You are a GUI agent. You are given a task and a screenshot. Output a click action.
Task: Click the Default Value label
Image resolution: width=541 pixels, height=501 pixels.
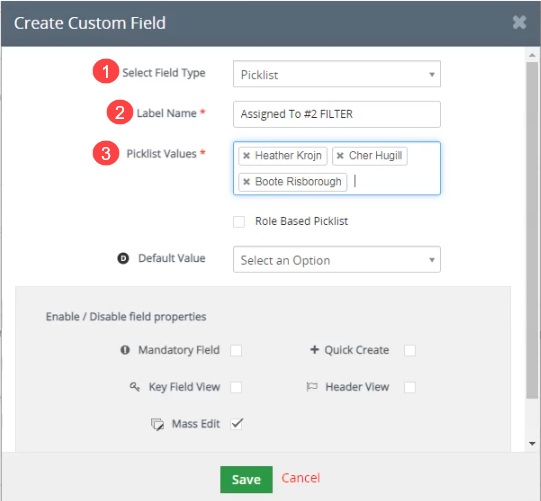[171, 258]
